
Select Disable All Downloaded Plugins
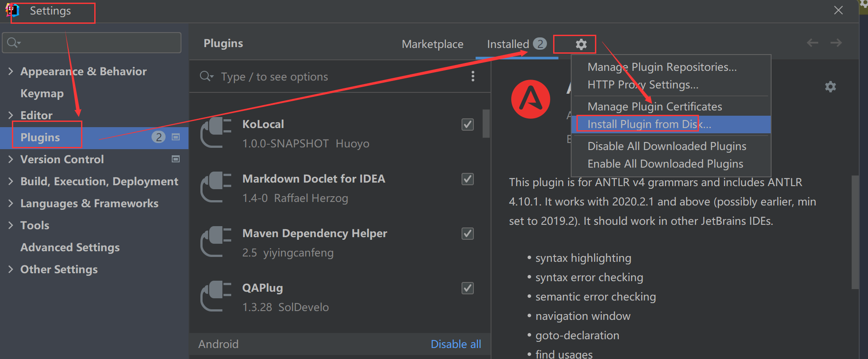coord(667,147)
